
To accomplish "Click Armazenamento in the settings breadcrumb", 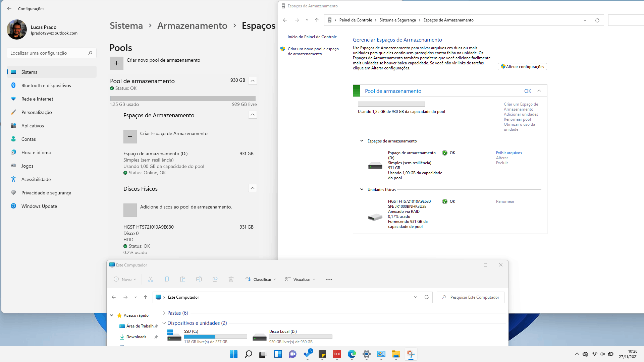I will tap(192, 26).
